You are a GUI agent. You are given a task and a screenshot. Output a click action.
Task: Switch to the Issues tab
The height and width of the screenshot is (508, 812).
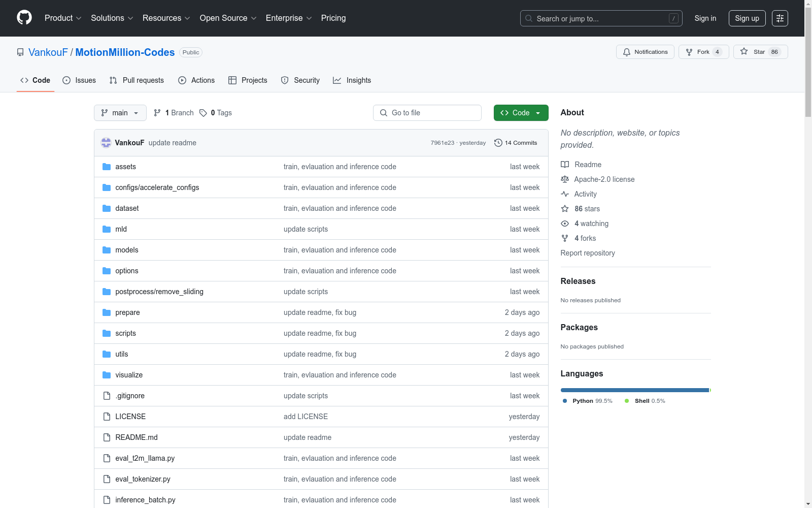pyautogui.click(x=79, y=80)
